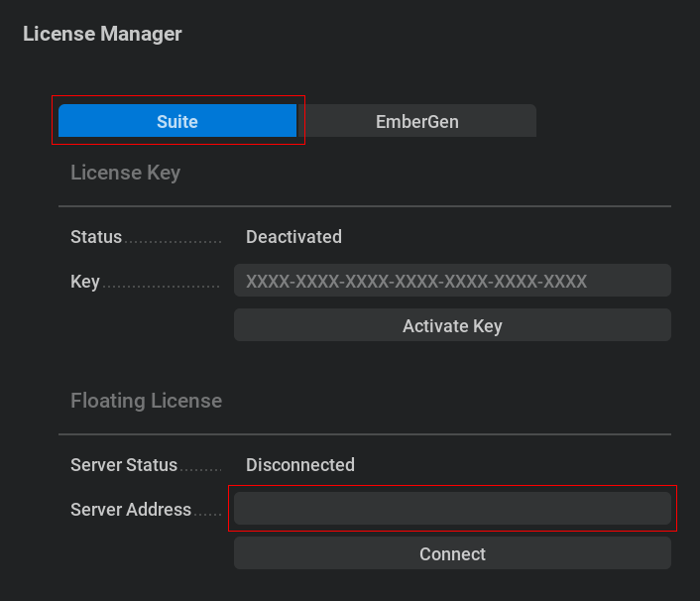This screenshot has height=601, width=700.
Task: Click the 'Server Address' label
Action: click(x=131, y=510)
